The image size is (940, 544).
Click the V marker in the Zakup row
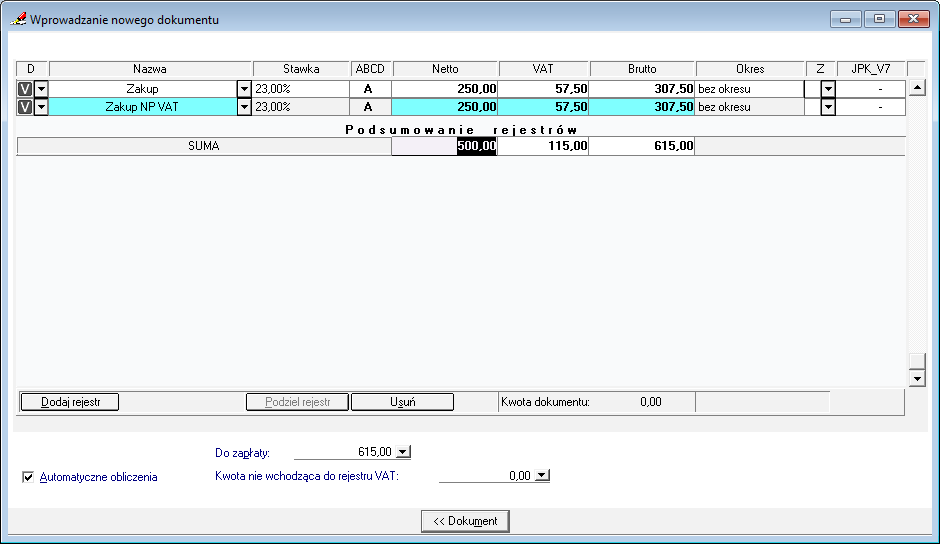pos(25,89)
